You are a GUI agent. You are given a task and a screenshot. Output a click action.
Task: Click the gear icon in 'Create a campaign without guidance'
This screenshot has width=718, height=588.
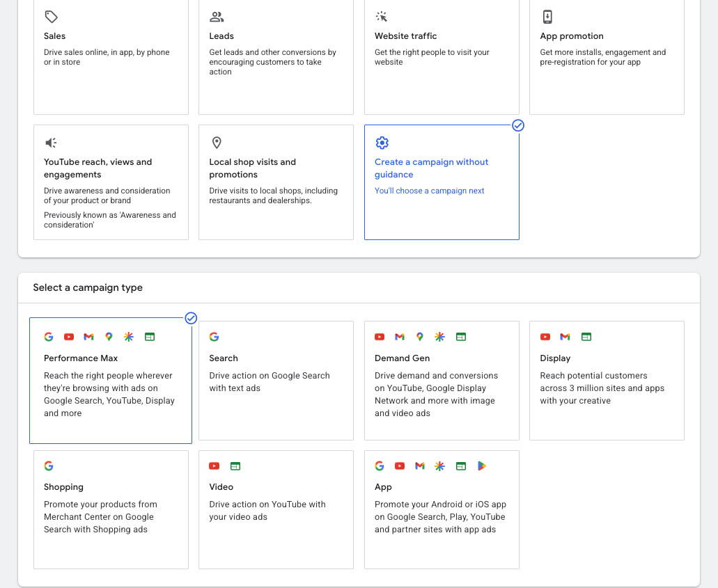click(382, 143)
